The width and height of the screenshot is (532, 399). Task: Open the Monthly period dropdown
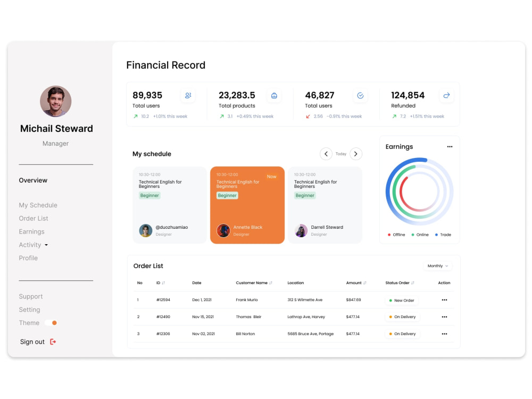[438, 266]
